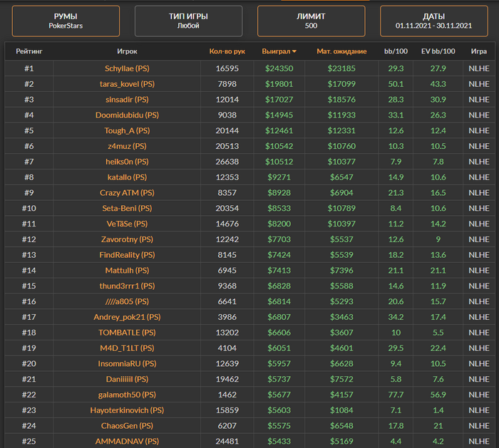Open the ТИП ИГРЫ filter dropdown
Image resolution: width=499 pixels, height=448 pixels.
pyautogui.click(x=188, y=21)
